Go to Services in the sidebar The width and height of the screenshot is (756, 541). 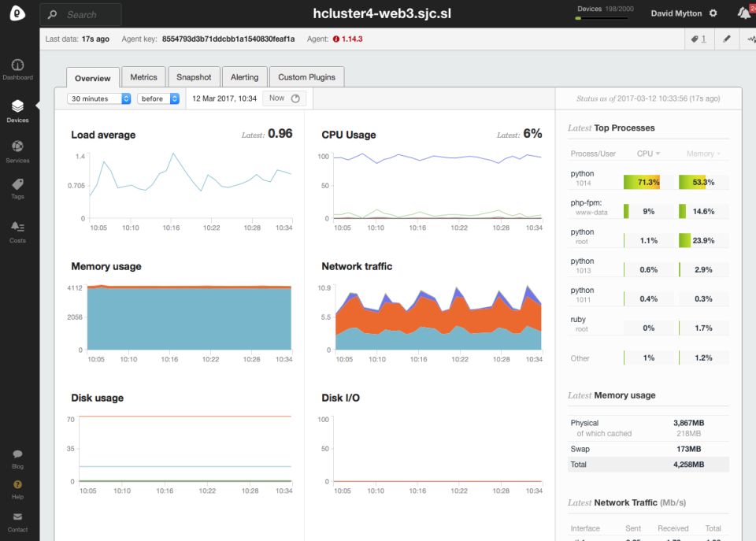pyautogui.click(x=17, y=150)
